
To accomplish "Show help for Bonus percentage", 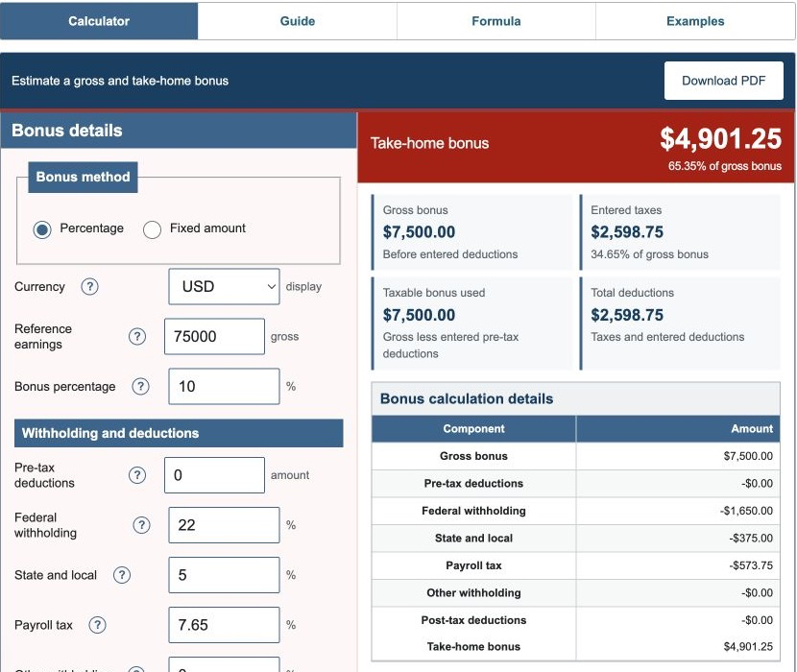I will click(140, 386).
